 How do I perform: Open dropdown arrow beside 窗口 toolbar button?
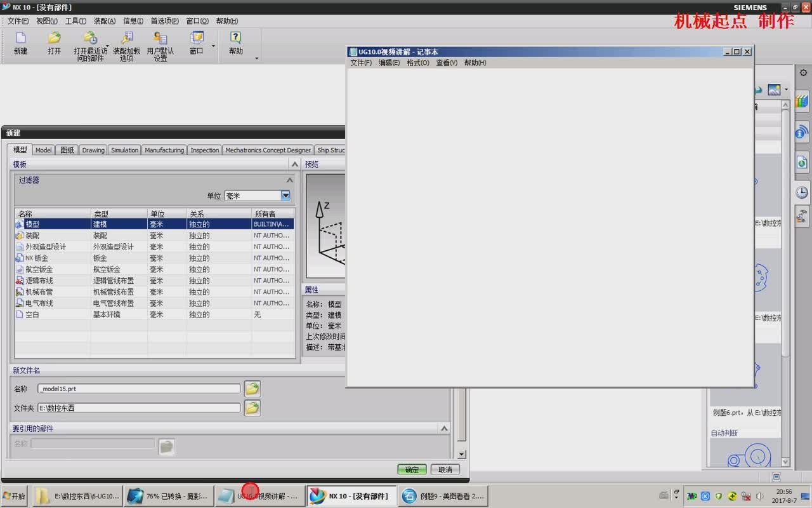213,46
